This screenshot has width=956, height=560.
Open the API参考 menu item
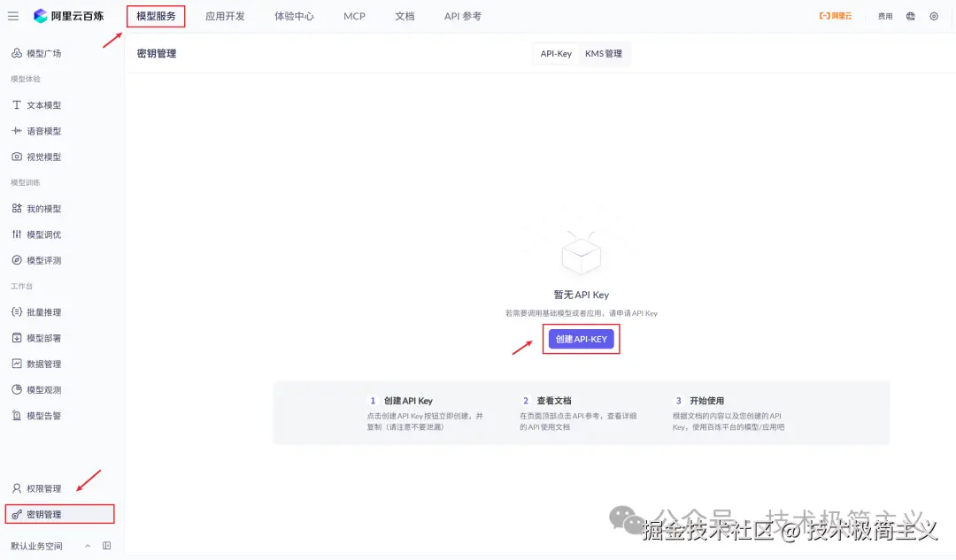[461, 15]
